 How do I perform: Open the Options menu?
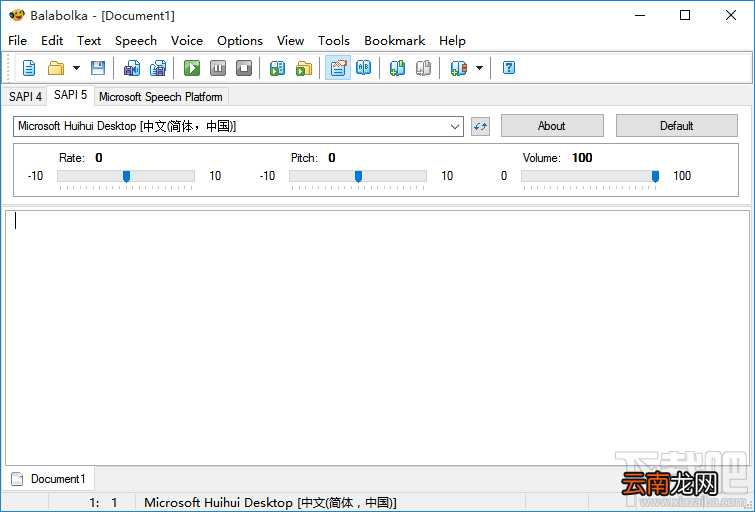(240, 41)
